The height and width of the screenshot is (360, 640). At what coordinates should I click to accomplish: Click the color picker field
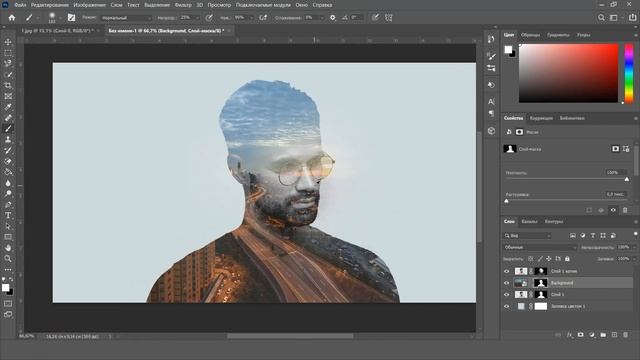(x=569, y=73)
